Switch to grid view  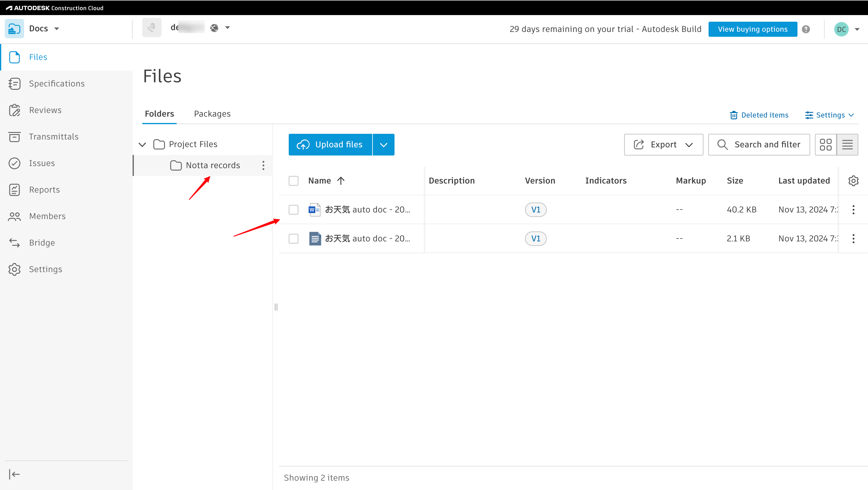click(x=826, y=145)
